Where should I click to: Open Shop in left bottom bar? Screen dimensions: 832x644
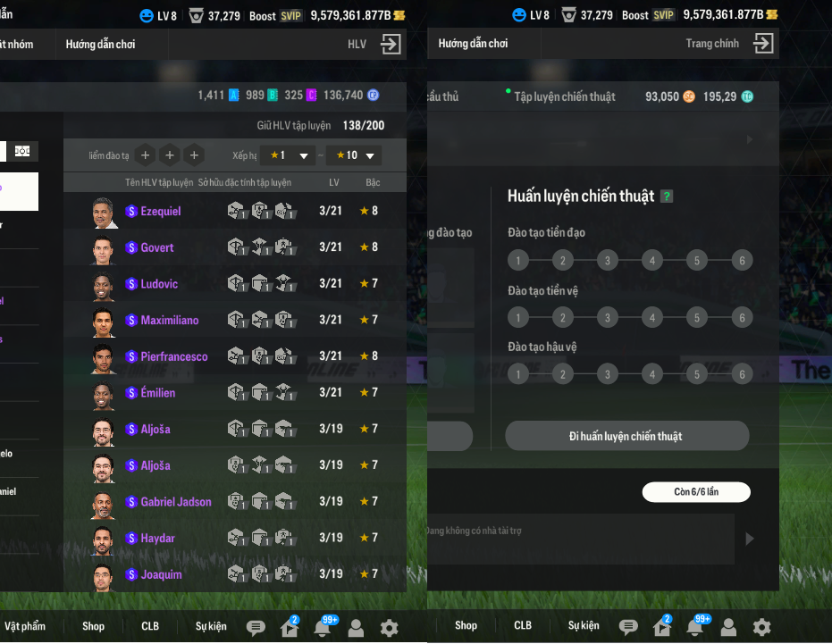click(x=93, y=626)
